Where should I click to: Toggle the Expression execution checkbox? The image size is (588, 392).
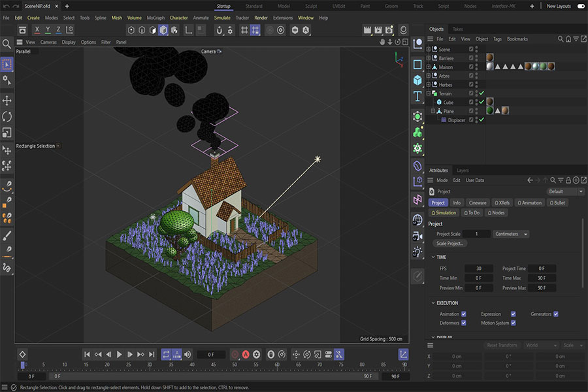pos(513,314)
